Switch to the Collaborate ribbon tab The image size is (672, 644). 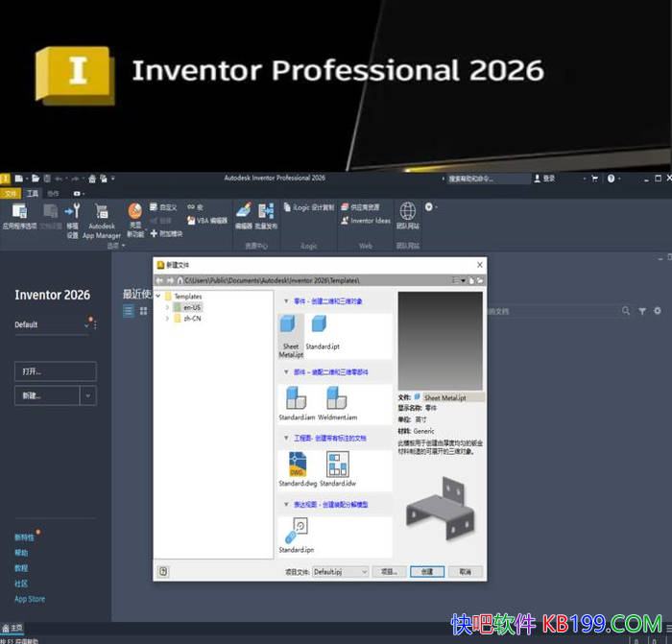tap(53, 194)
